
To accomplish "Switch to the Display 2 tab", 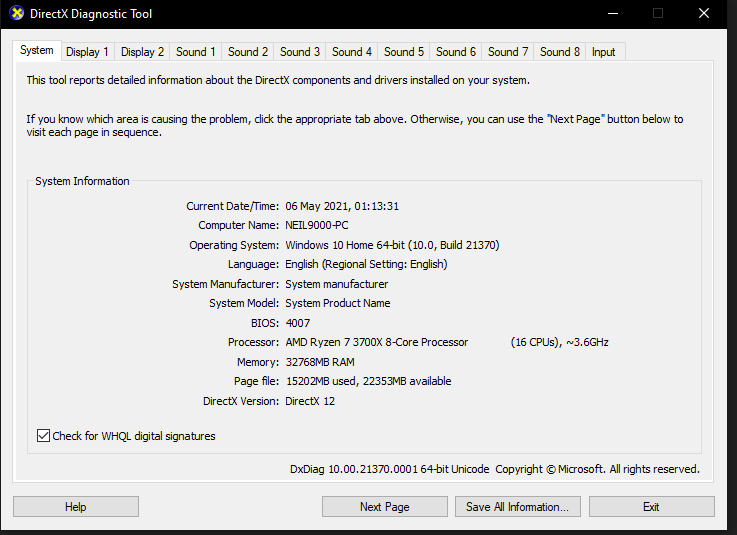I will 142,52.
